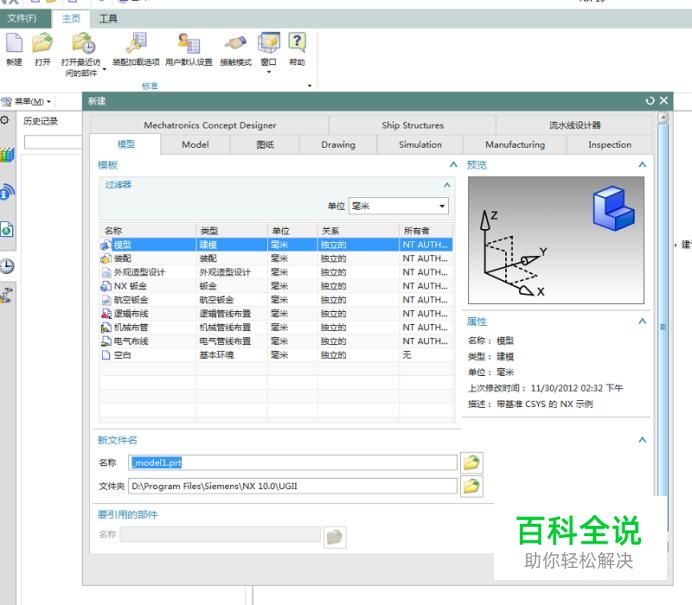Close the 新建 dialog
The width and height of the screenshot is (692, 605).
(664, 101)
